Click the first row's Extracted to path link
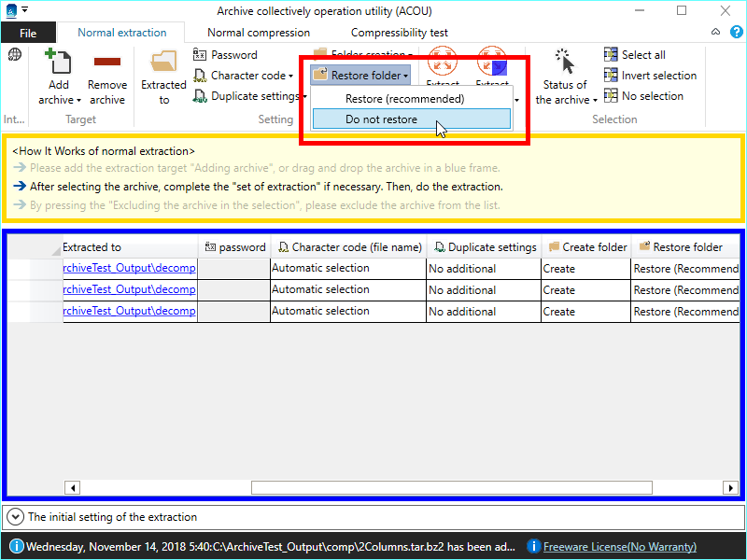The height and width of the screenshot is (560, 747). (129, 269)
